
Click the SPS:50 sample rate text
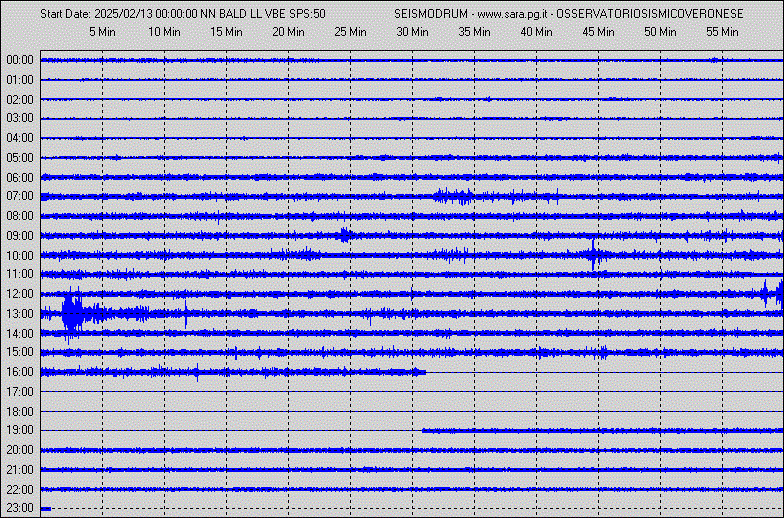308,14
